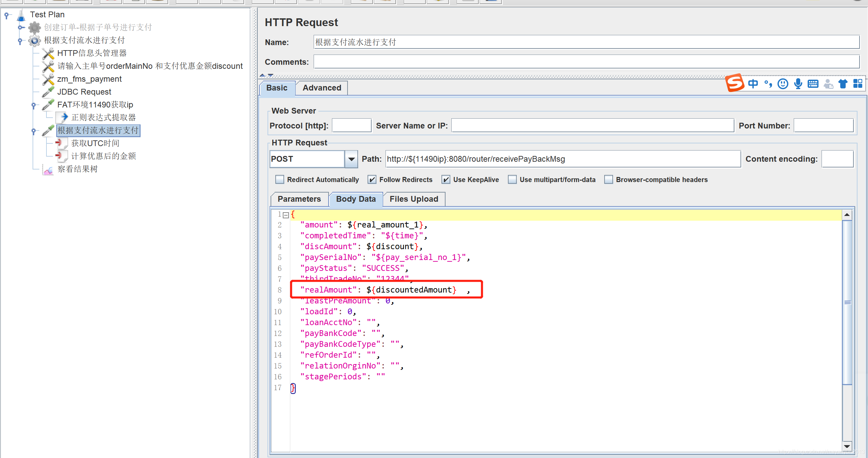Click the 计算优惠后的金额 pre-processor icon
Image resolution: width=868 pixels, height=458 pixels.
(62, 156)
